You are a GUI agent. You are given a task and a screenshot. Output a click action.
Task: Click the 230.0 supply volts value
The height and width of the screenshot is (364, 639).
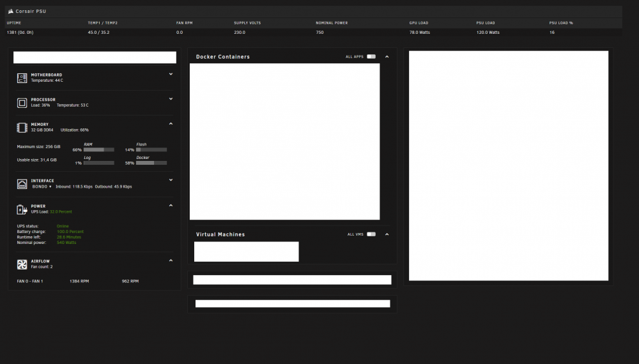(x=240, y=32)
